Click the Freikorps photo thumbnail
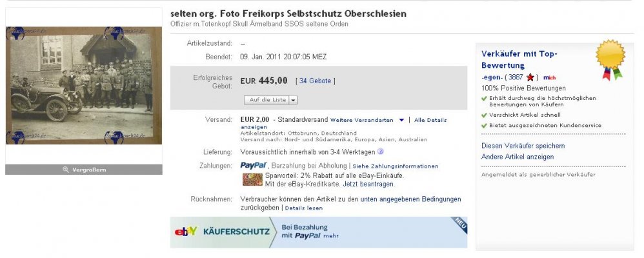 pos(84,85)
